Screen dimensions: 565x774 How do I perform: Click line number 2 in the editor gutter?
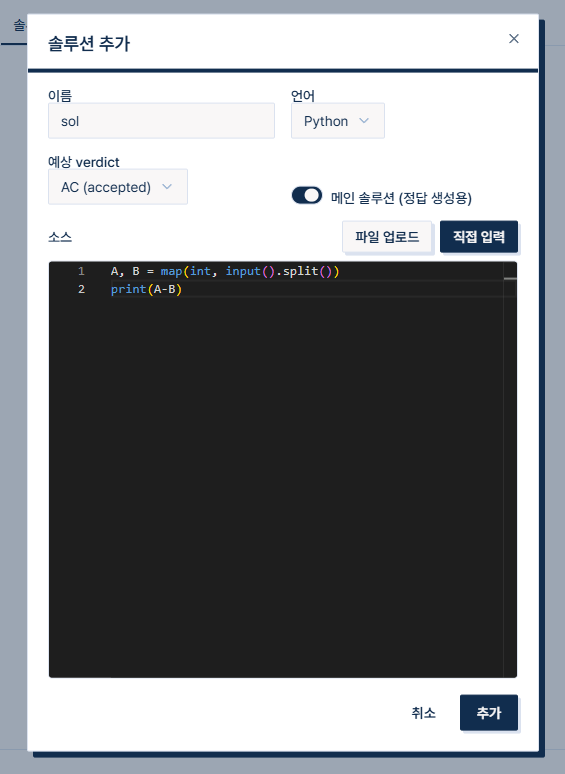click(x=81, y=289)
